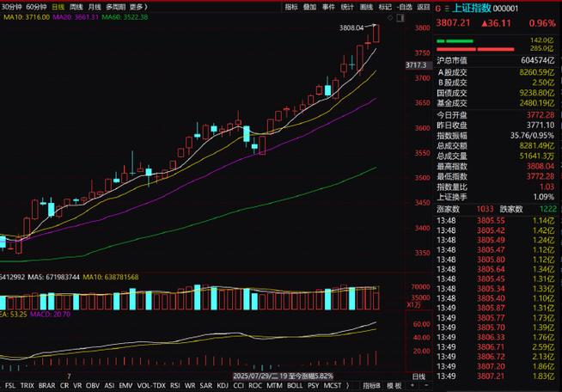This screenshot has width=562, height=392.
Task: Switch to the 周线 weekly chart tab
Action: (75, 6)
